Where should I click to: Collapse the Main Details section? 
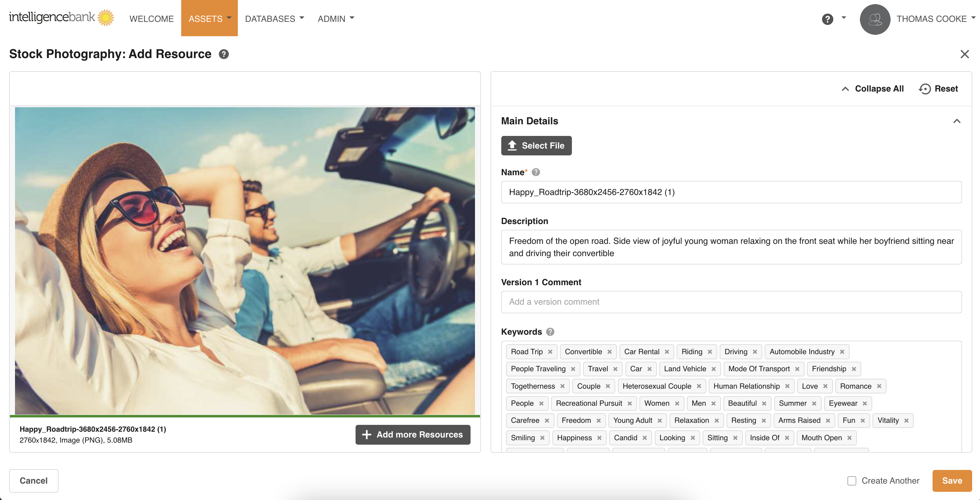coord(957,121)
